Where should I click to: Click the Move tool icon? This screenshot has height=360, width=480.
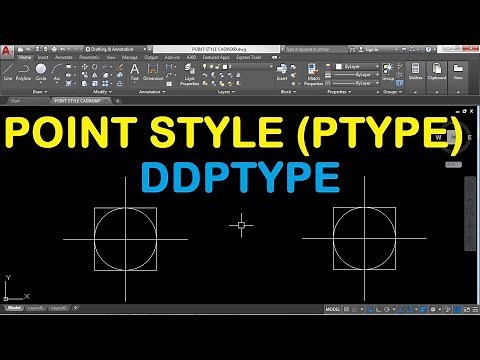coord(85,67)
